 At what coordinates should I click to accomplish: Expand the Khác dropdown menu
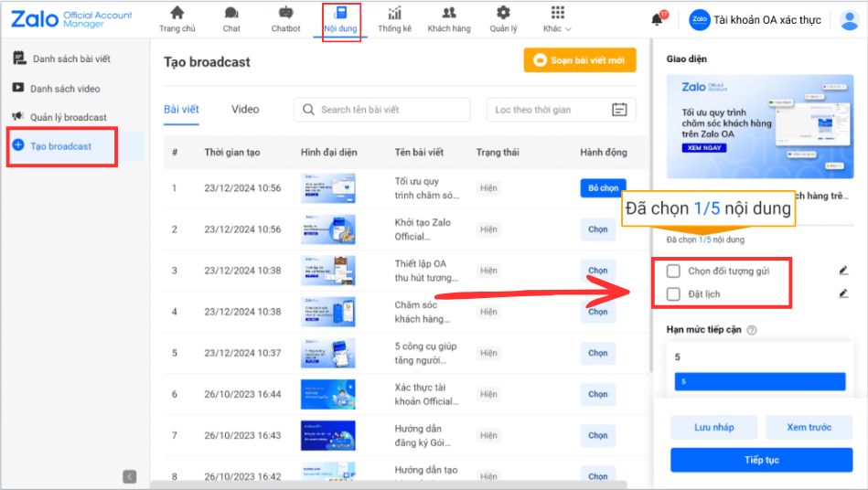(x=557, y=19)
